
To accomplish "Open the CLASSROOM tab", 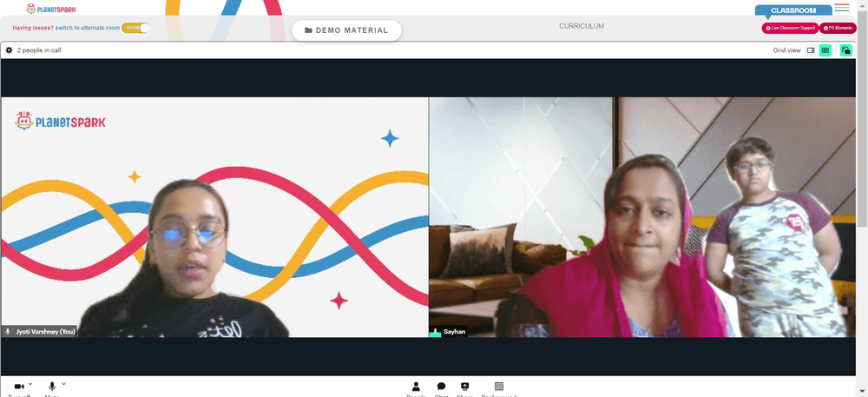I will (x=793, y=10).
